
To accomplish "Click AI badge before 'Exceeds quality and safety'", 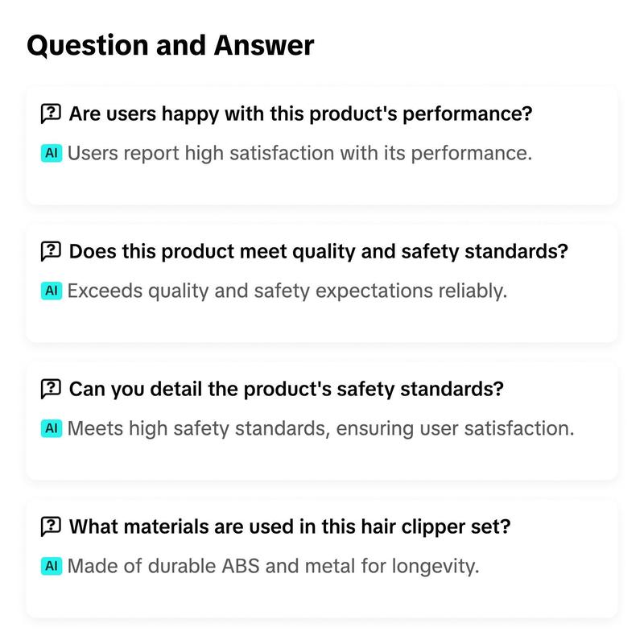I will pos(52,291).
